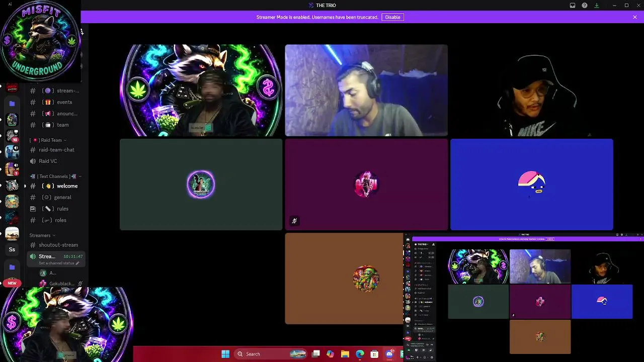Collapse the Streamers category

pos(42,235)
